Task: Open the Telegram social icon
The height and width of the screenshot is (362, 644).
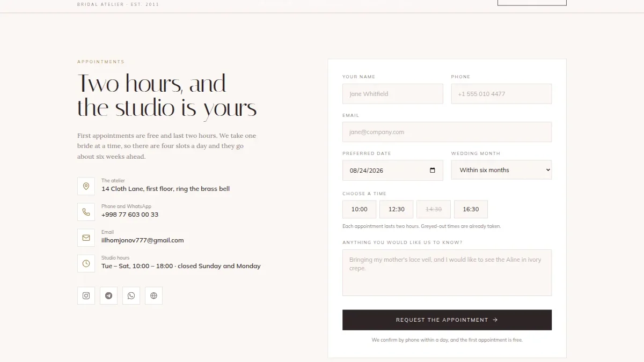Action: pos(108,295)
